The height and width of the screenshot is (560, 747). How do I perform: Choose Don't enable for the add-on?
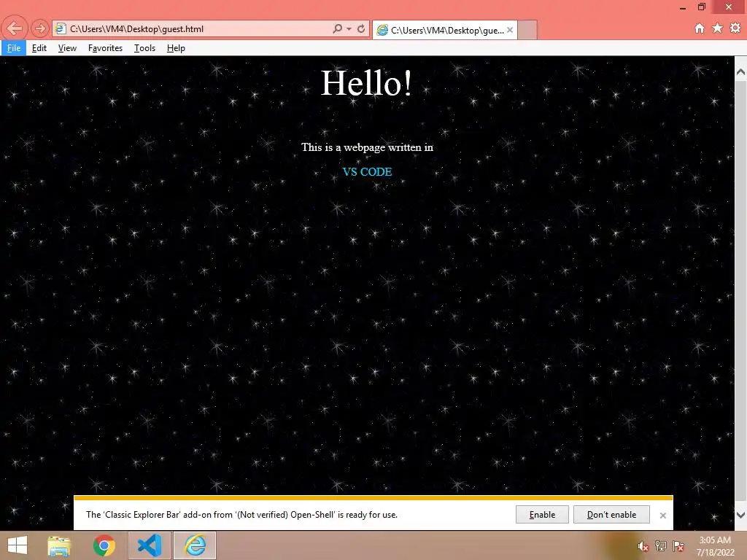tap(612, 514)
